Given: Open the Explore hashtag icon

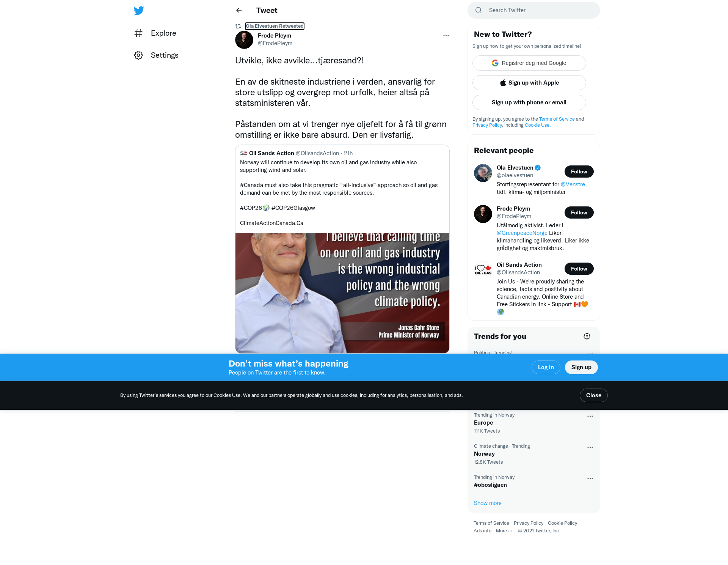Looking at the screenshot, I should pyautogui.click(x=138, y=33).
